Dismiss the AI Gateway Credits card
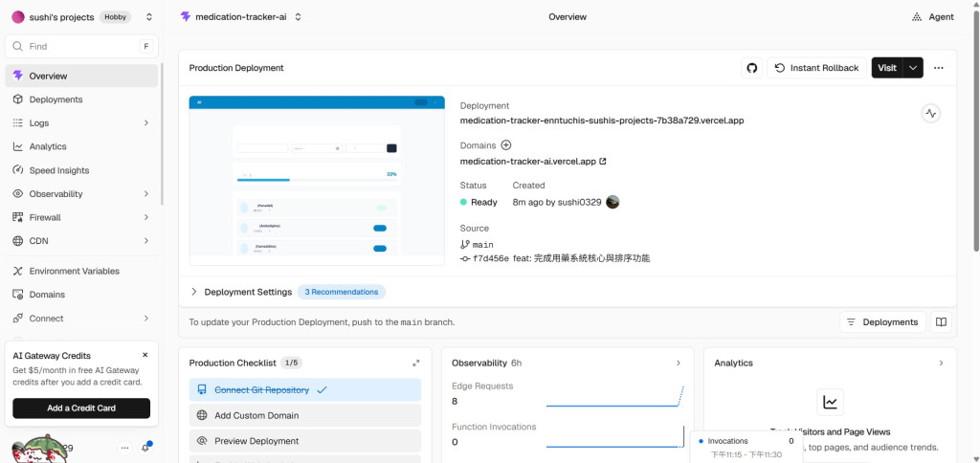This screenshot has width=980, height=463. [x=145, y=355]
